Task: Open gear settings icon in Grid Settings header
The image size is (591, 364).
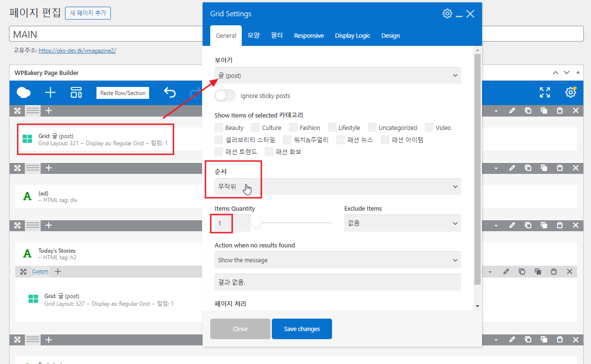Action: pyautogui.click(x=447, y=13)
